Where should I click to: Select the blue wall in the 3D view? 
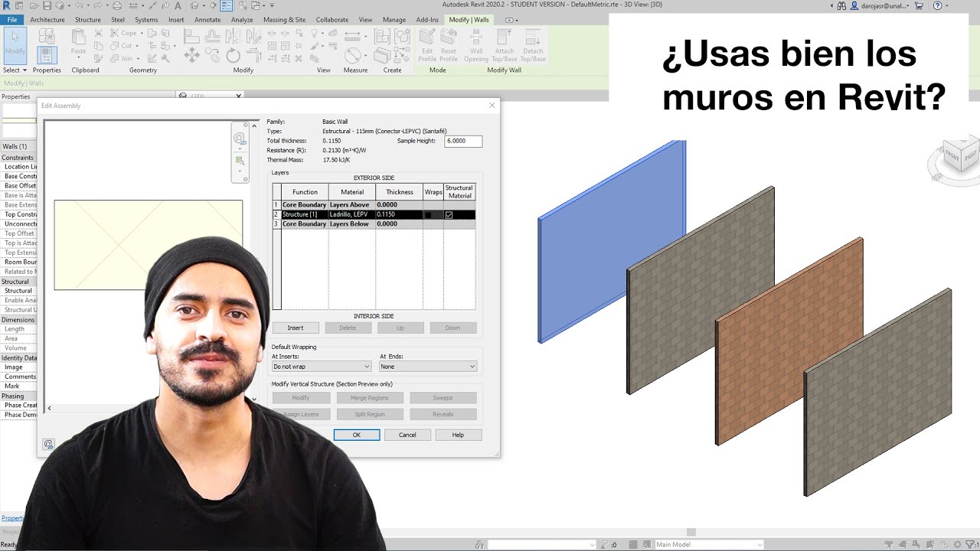[x=612, y=240]
